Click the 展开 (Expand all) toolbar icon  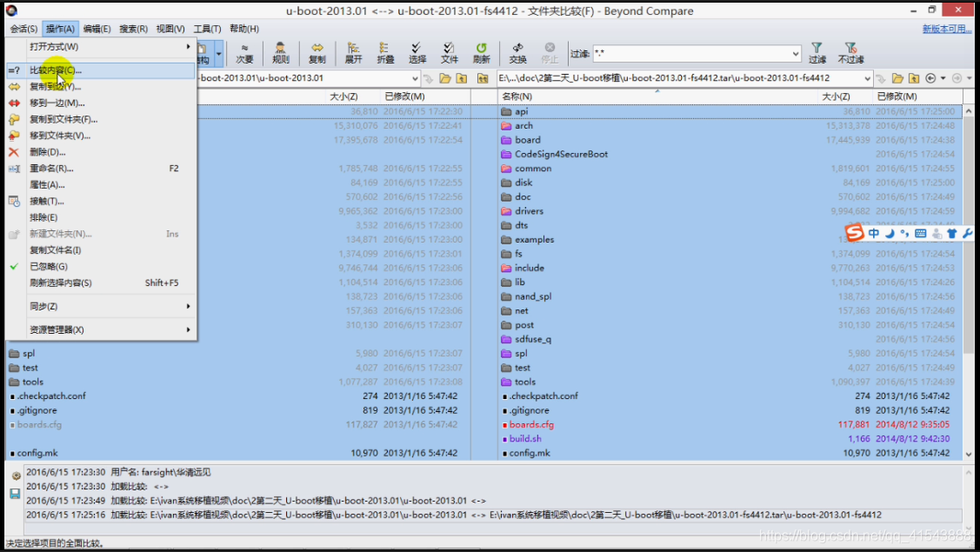click(x=353, y=53)
